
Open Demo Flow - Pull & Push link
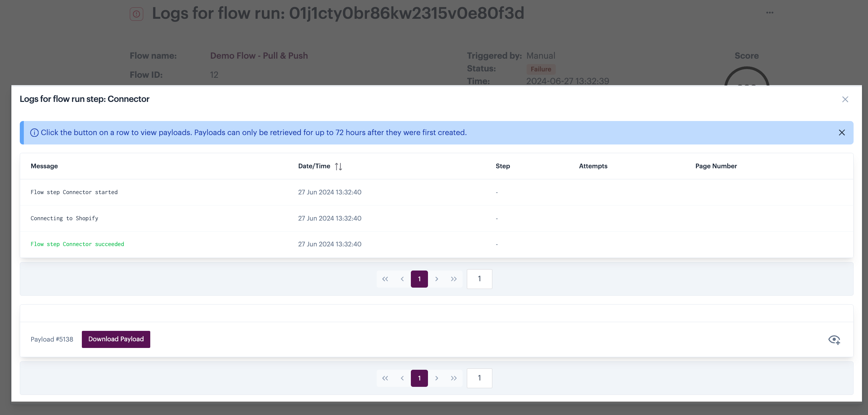point(259,56)
